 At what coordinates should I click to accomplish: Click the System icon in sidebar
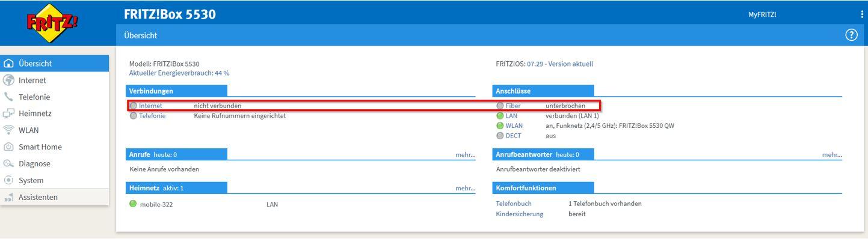[x=9, y=180]
